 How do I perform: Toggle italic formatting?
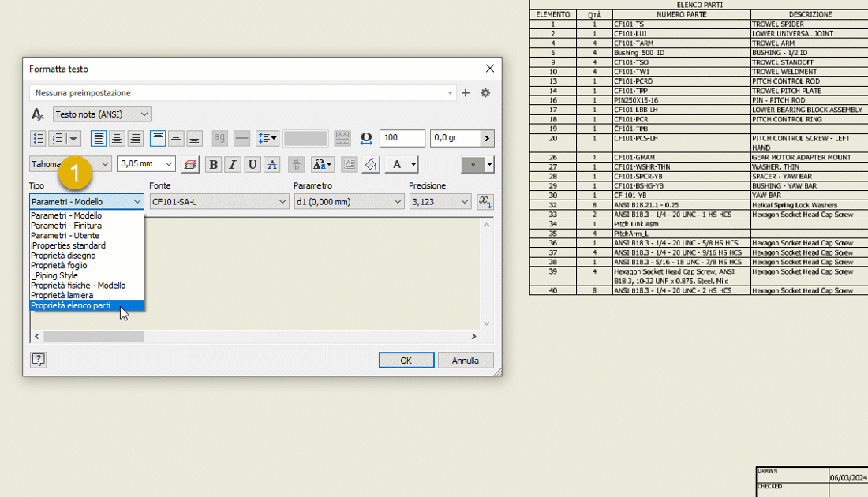click(233, 164)
